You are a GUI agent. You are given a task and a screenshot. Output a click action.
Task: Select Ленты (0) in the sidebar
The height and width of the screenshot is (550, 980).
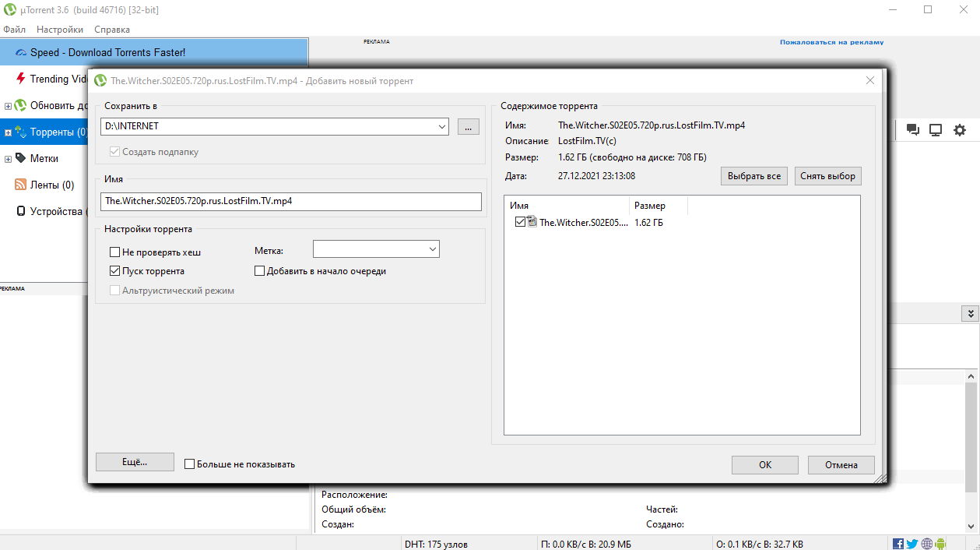52,185
